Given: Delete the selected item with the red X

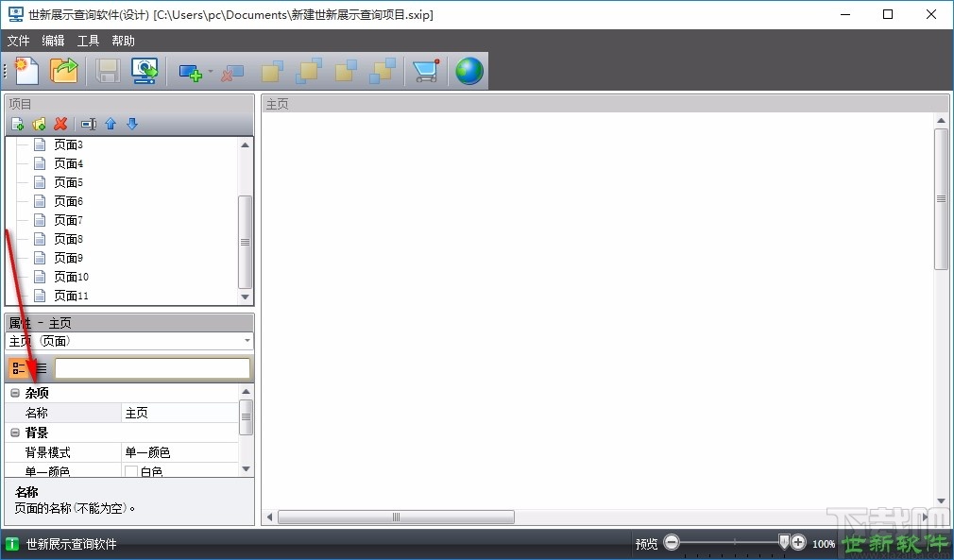Looking at the screenshot, I should (x=60, y=124).
